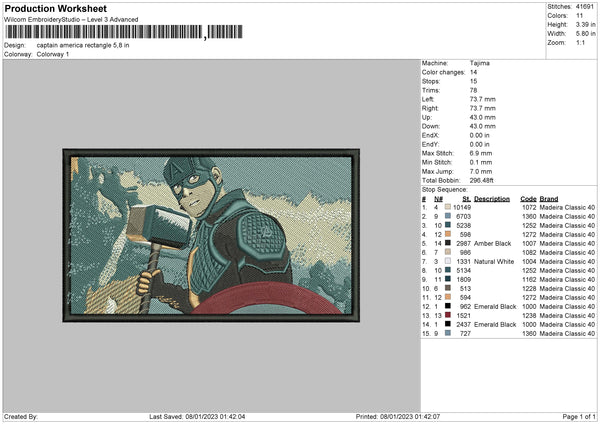
Task: Click stitch count '10149' in stop row 1
Action: [462, 207]
